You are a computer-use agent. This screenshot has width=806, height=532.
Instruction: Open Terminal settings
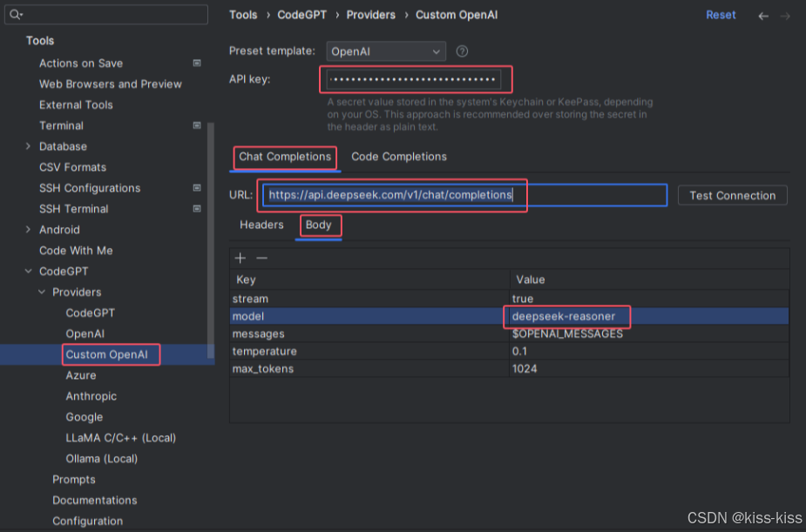61,125
